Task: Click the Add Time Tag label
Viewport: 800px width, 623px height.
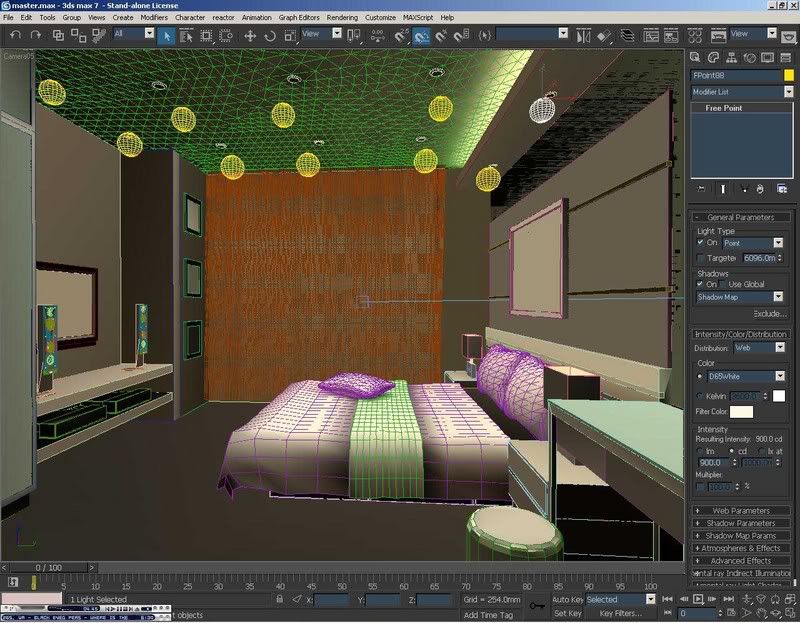Action: 488,615
